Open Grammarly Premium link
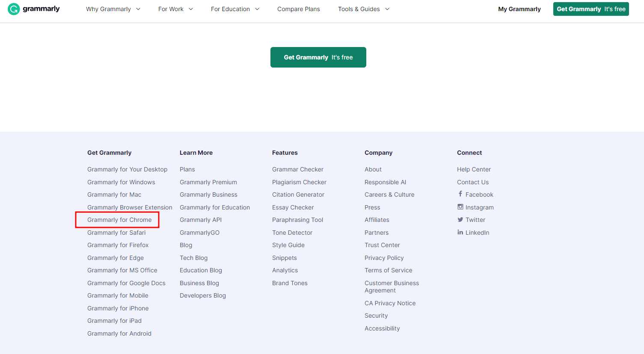The width and height of the screenshot is (644, 354). 208,182
